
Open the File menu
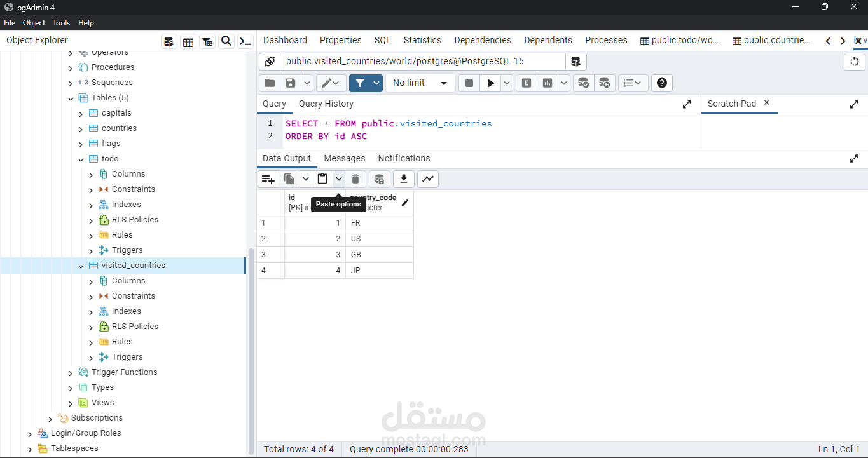pyautogui.click(x=10, y=22)
